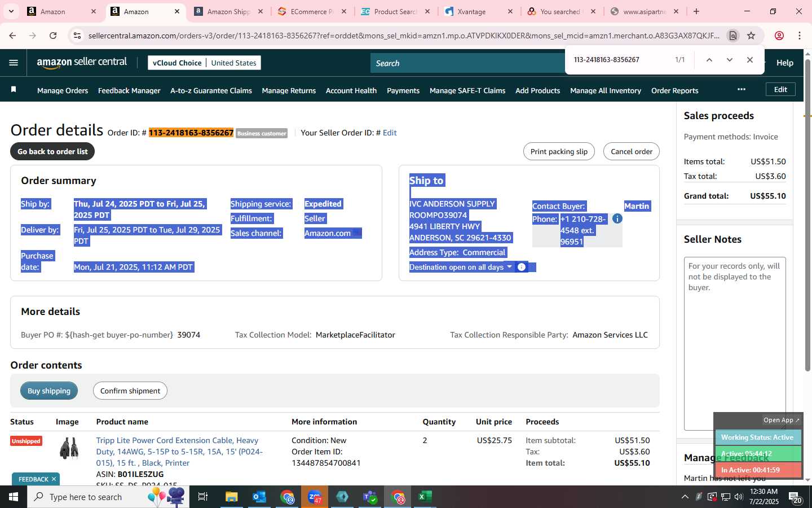Edit Your Seller Order ID link
812x508 pixels.
point(390,133)
